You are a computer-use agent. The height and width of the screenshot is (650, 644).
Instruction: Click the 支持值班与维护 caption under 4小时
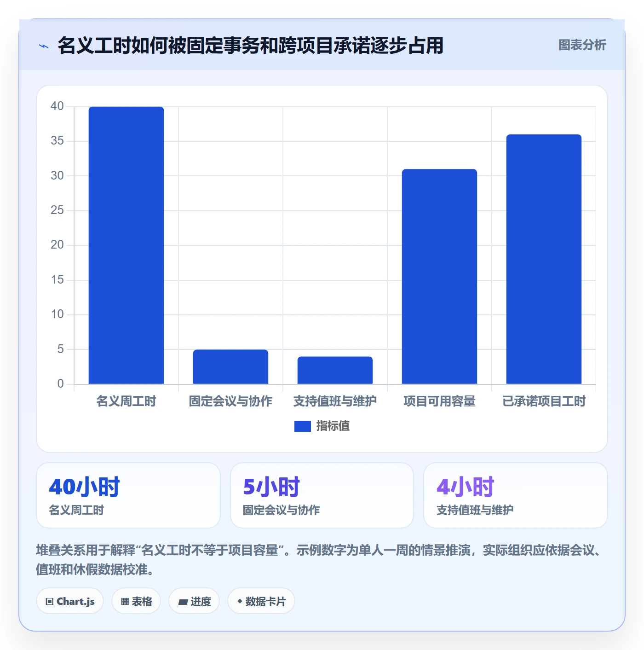[x=475, y=510]
